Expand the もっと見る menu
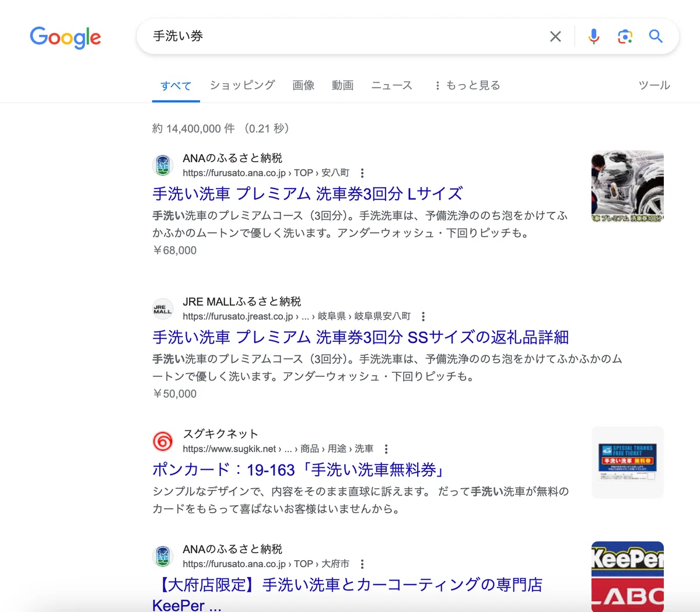The height and width of the screenshot is (612, 700). 468,85
